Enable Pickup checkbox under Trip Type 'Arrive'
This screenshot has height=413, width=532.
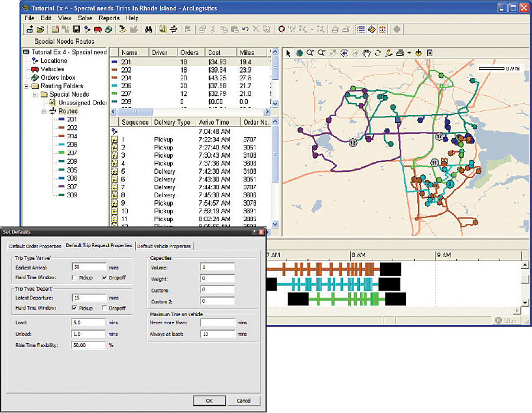click(73, 277)
